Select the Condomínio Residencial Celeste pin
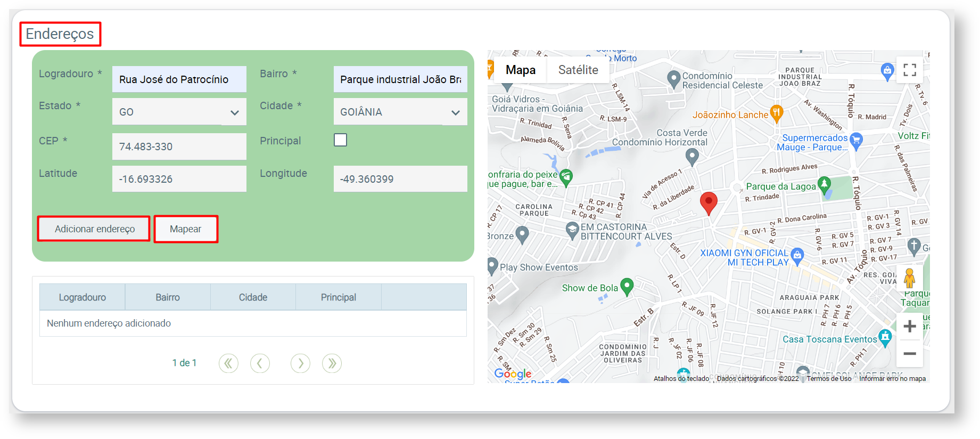 674,79
